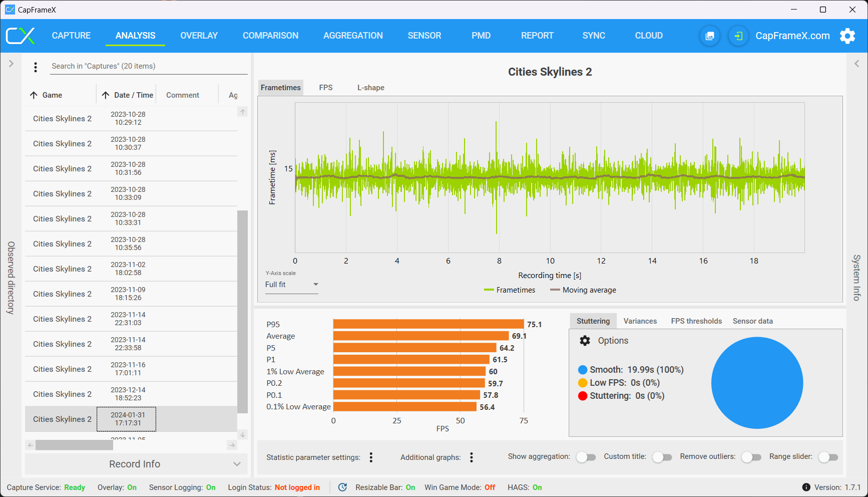The image size is (868, 497).
Task: Select capture dated 2023-11-02 18:02:58
Action: tap(131, 269)
